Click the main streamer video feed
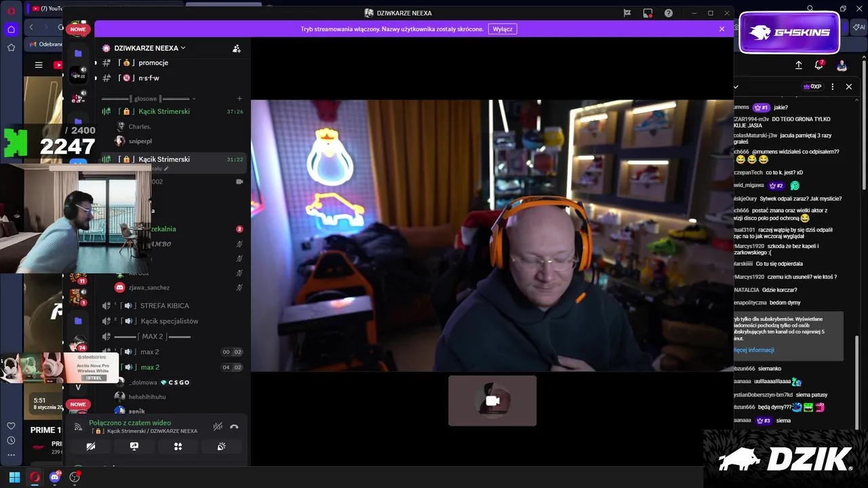The height and width of the screenshot is (488, 868). pyautogui.click(x=492, y=235)
